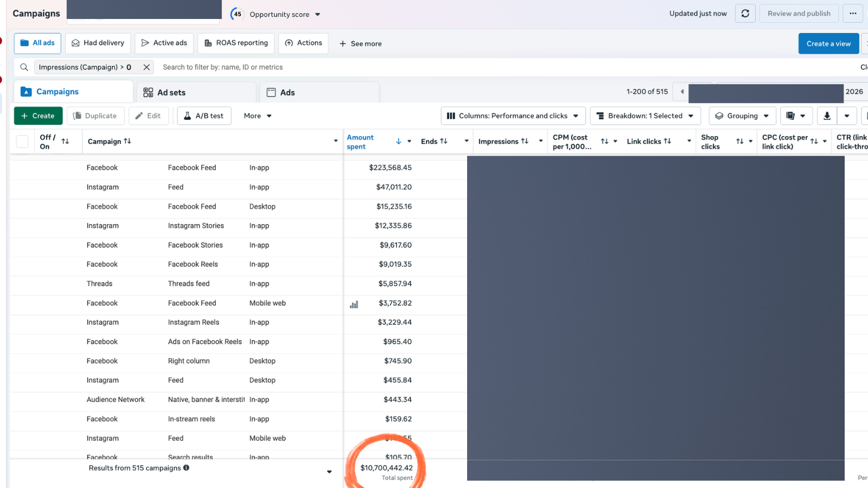Viewport: 868px width, 488px height.
Task: Go to previous page arrow
Action: coord(682,92)
